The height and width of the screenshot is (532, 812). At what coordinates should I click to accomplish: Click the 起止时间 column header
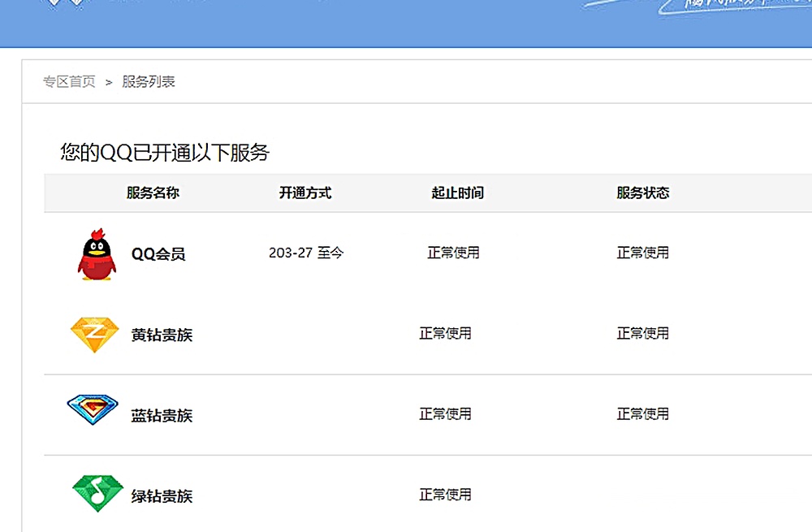(458, 192)
